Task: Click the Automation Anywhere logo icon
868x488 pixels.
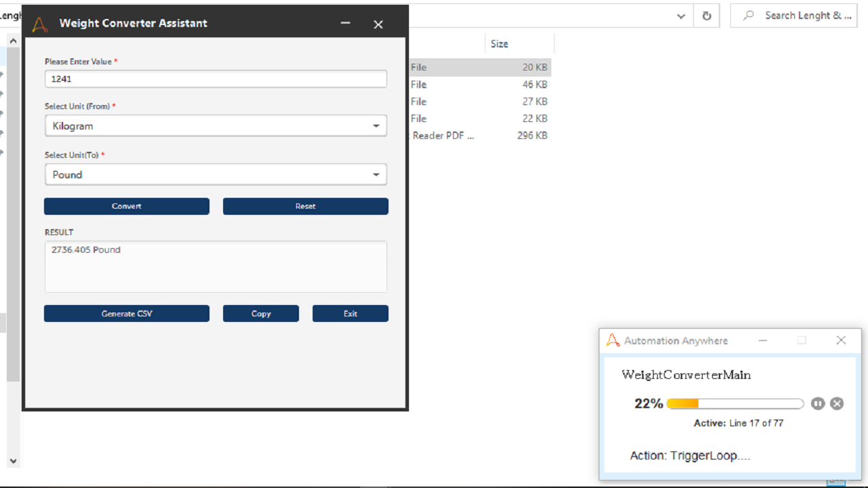Action: tap(613, 340)
